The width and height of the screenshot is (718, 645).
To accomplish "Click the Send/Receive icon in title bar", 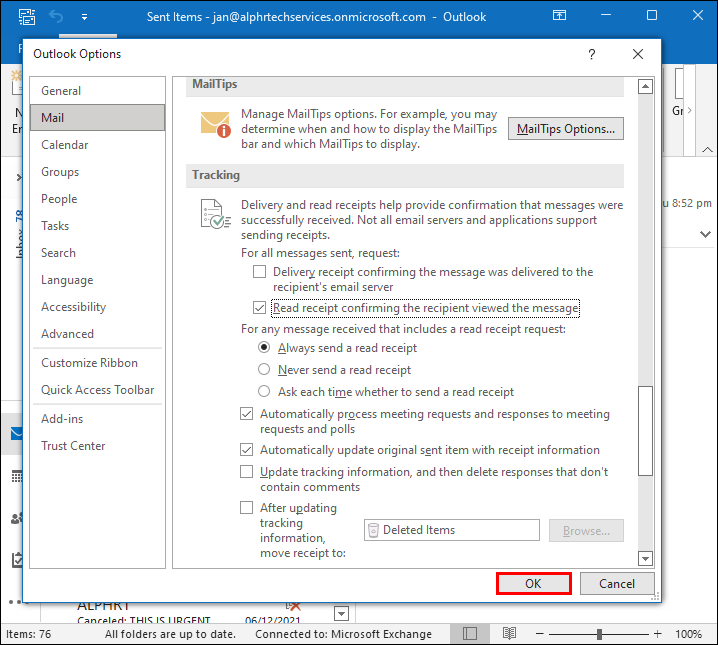I will (x=27, y=17).
